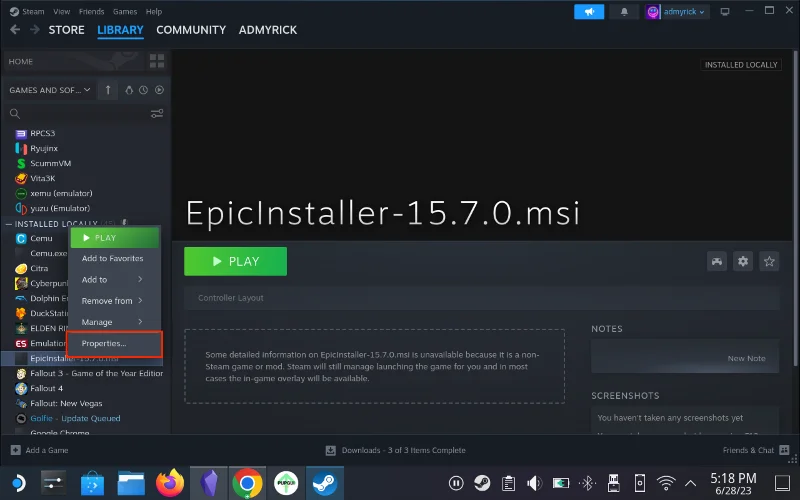
Task: Open game settings gear icon
Action: click(x=743, y=262)
